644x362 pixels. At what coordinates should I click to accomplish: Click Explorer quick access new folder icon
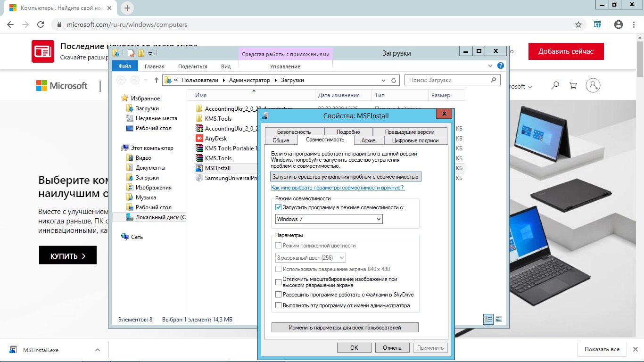(x=141, y=53)
